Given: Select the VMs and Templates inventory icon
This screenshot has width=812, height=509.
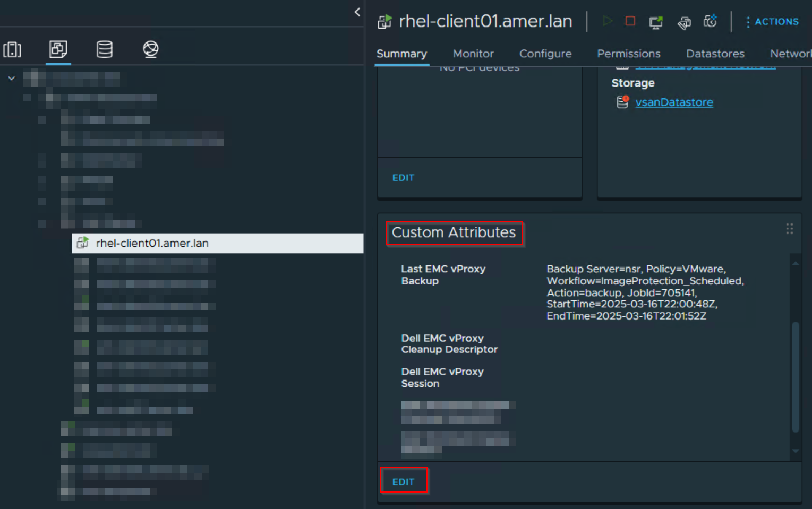Looking at the screenshot, I should tap(58, 49).
